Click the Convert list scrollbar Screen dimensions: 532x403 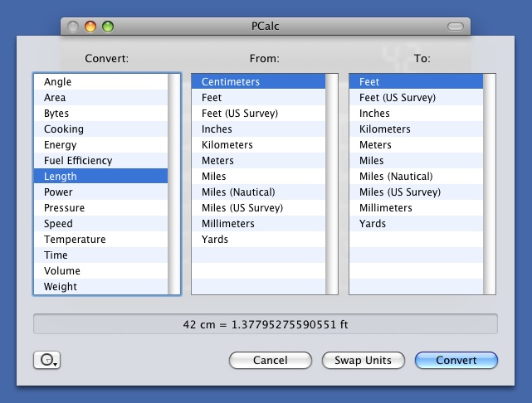pos(174,184)
